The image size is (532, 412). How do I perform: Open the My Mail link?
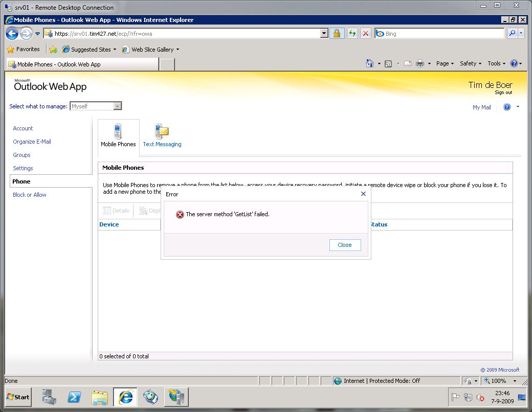point(481,107)
